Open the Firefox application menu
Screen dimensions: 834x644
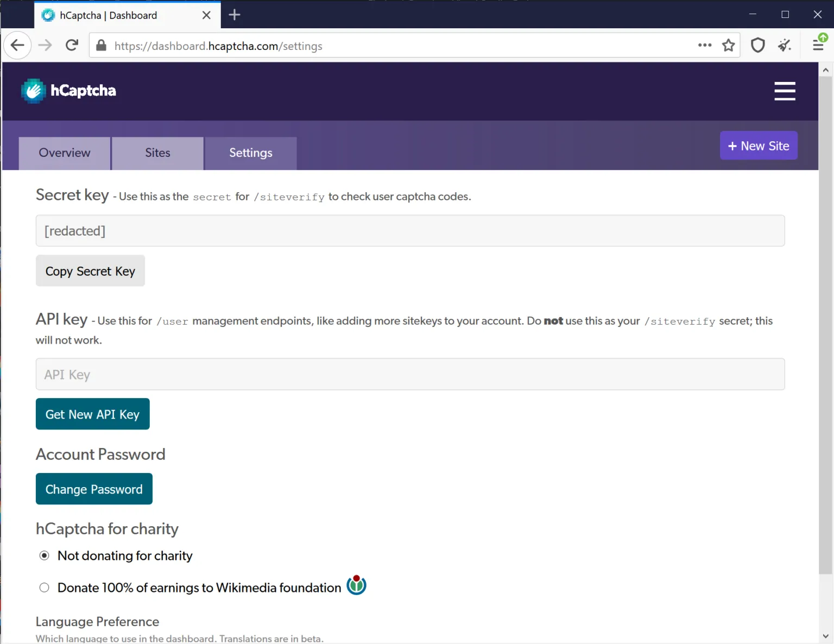coord(818,45)
